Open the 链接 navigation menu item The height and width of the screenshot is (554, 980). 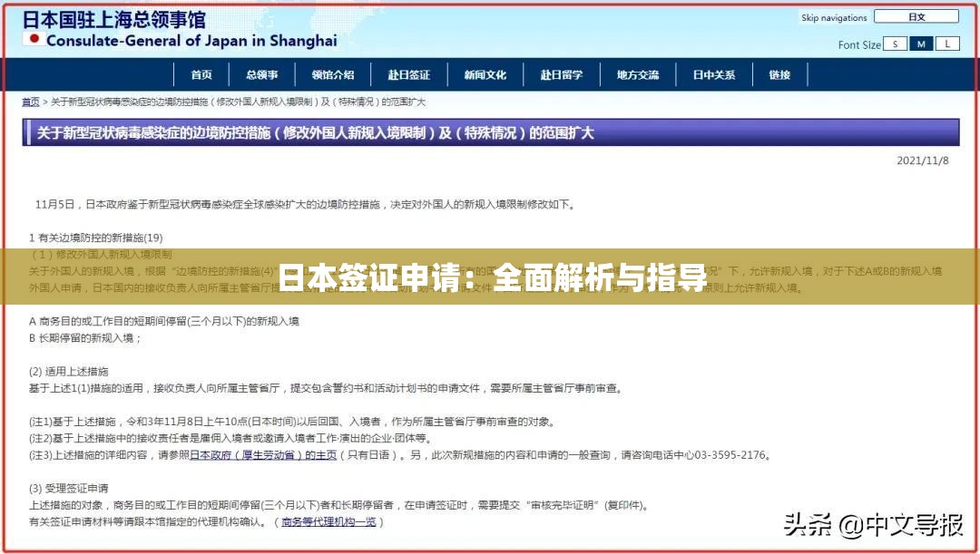[x=780, y=74]
